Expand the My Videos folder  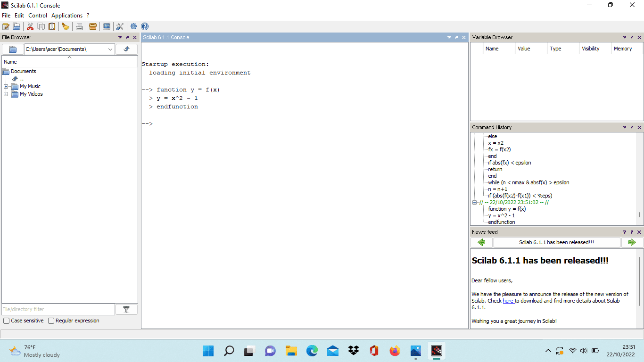coord(6,94)
